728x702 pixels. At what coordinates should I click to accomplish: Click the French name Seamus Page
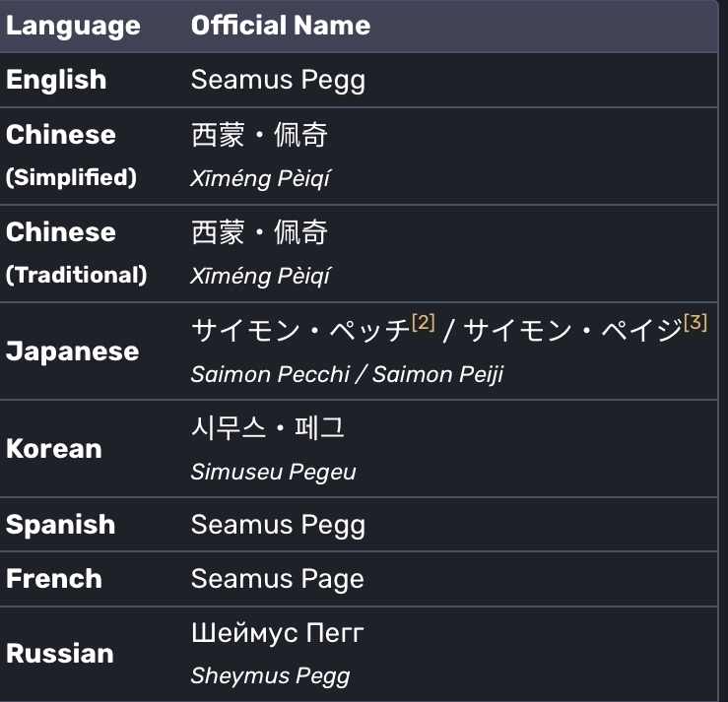tap(278, 579)
